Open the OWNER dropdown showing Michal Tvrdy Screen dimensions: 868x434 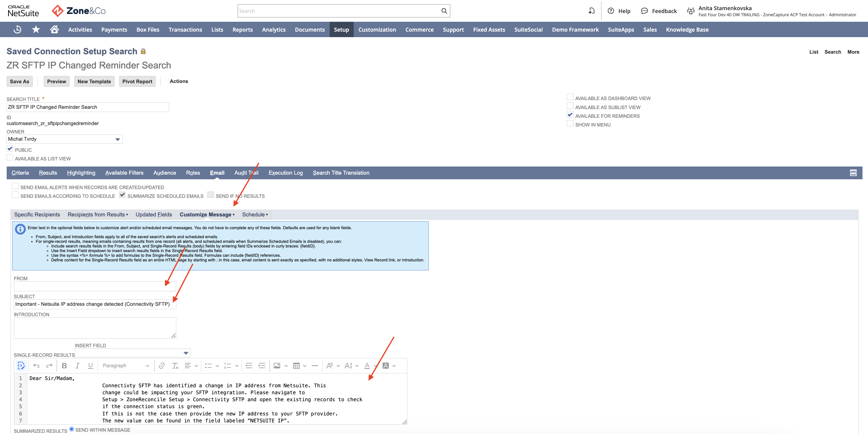coord(117,139)
